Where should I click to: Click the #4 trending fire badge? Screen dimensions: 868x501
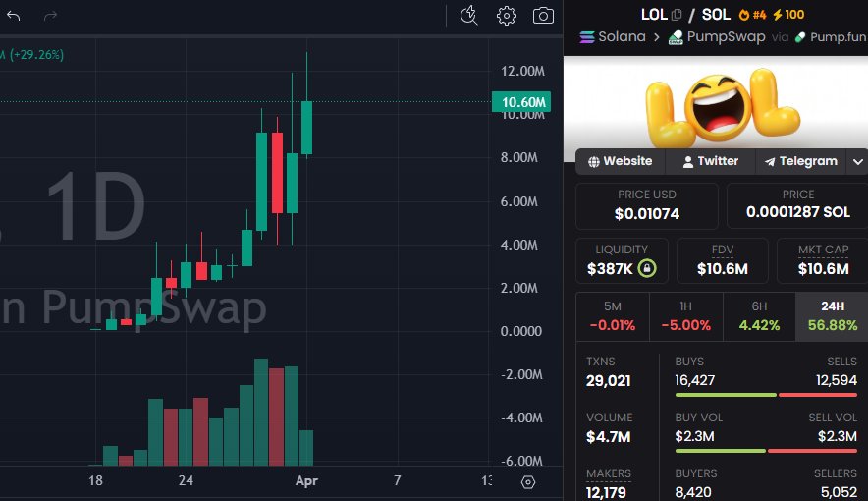[x=751, y=15]
